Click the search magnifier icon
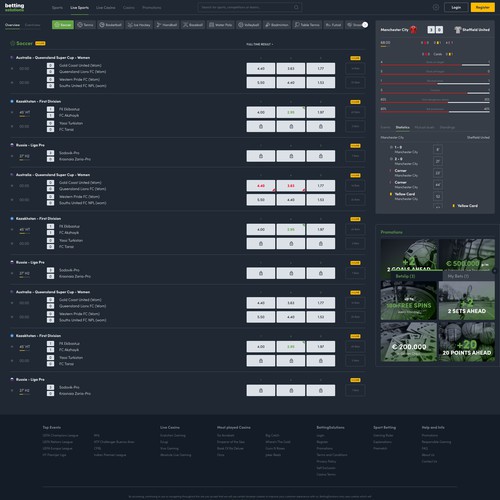 click(x=296, y=7)
